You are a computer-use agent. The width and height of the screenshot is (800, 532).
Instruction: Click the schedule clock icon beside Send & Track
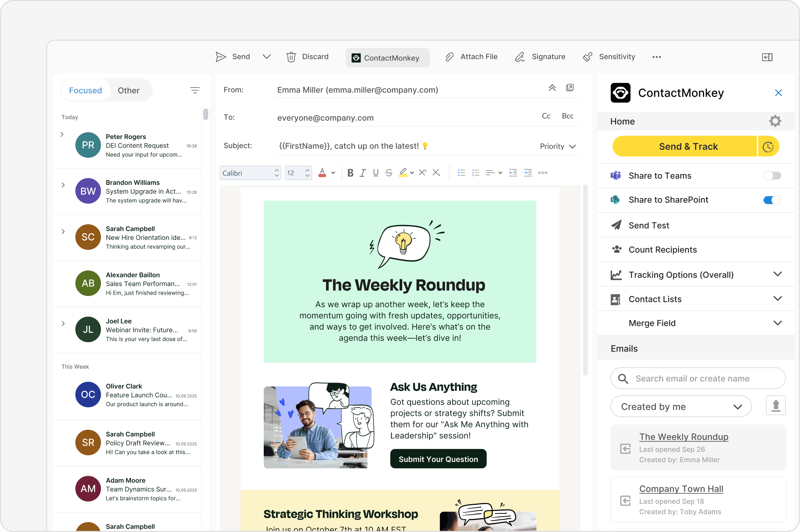pyautogui.click(x=768, y=147)
